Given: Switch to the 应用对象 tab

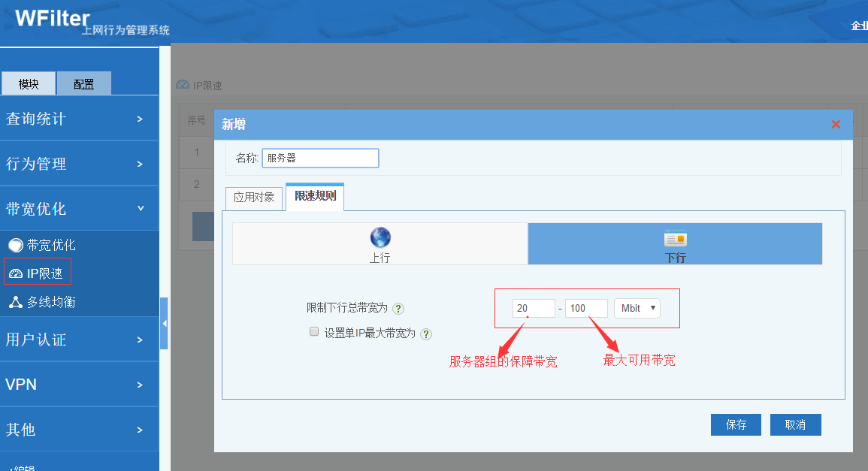Looking at the screenshot, I should pos(254,198).
